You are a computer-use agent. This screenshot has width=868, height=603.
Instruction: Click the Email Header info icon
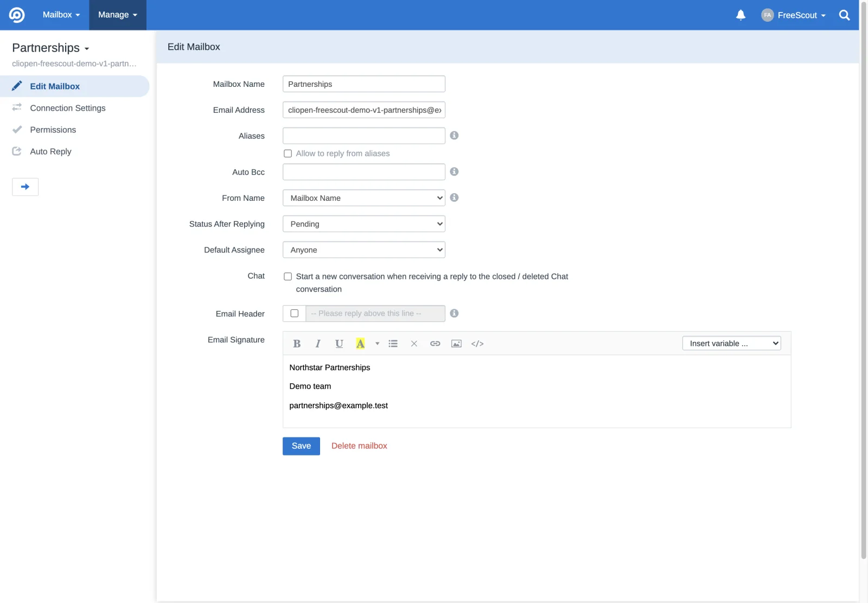(454, 313)
